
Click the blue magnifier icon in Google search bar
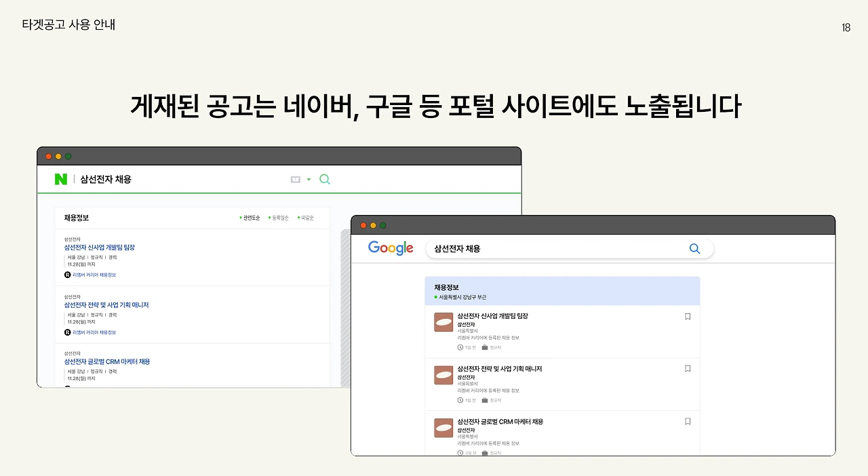pos(694,248)
